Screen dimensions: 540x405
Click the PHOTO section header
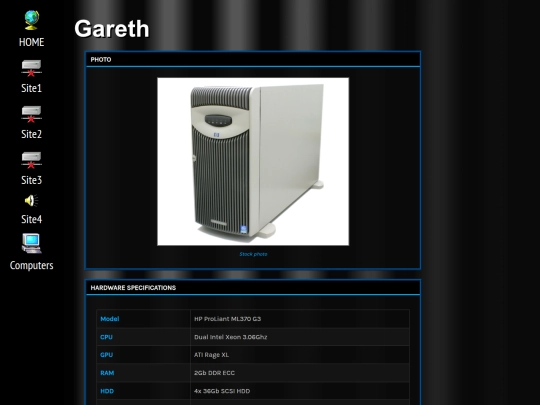[x=253, y=59]
